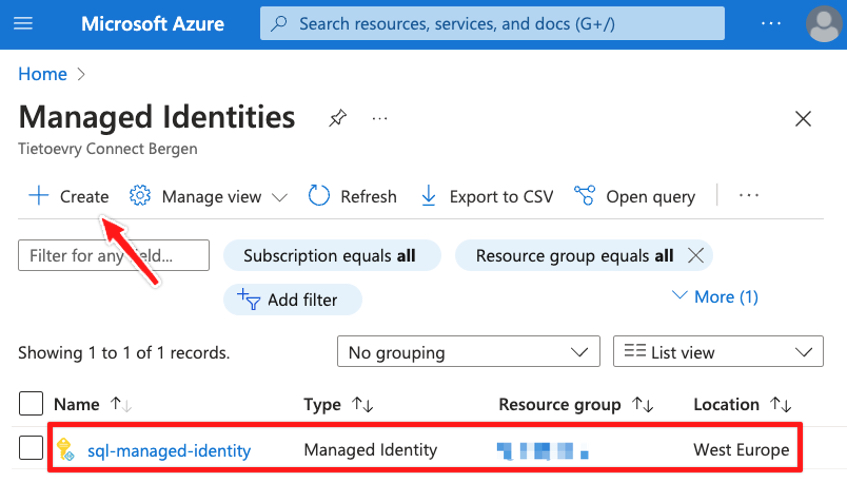Sort by the Name column header
This screenshot has height=494, width=847.
click(x=77, y=404)
